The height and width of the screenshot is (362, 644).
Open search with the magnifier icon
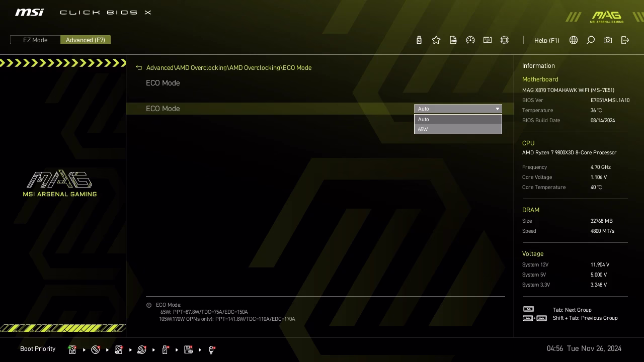coord(591,40)
